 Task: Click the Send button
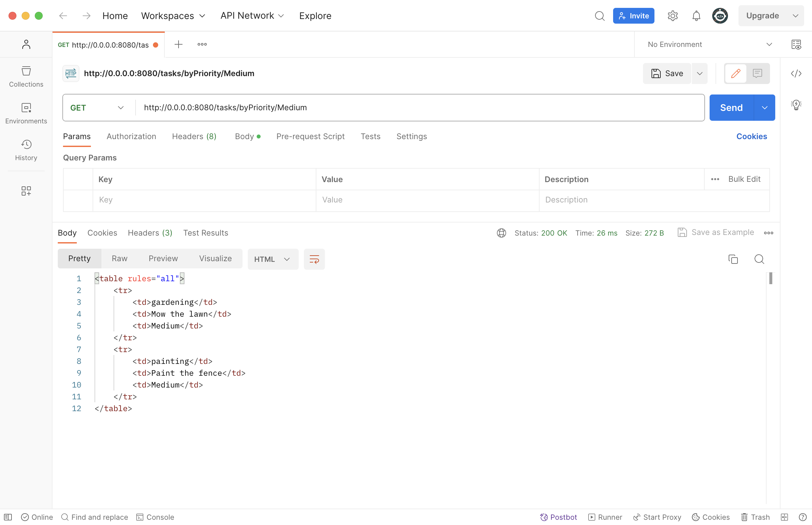tap(731, 107)
